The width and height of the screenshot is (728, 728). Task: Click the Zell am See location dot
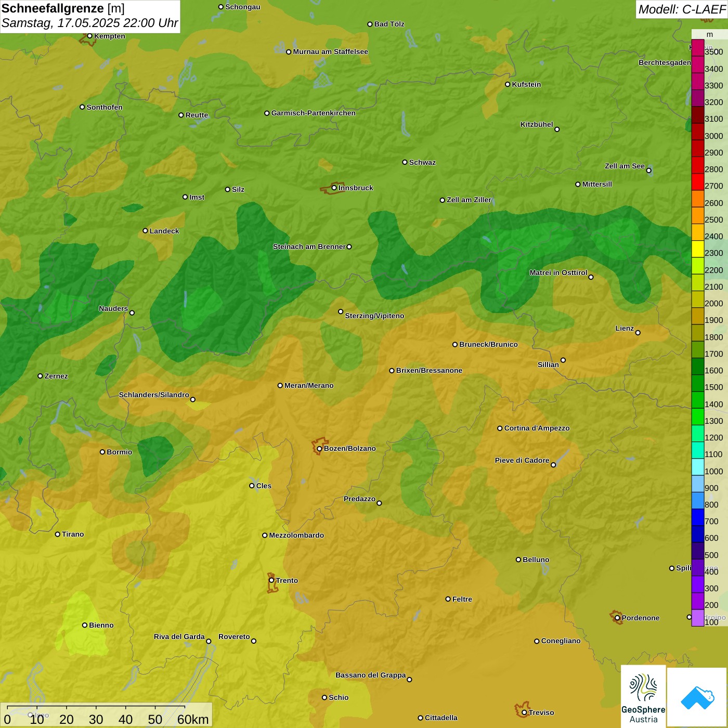[649, 171]
